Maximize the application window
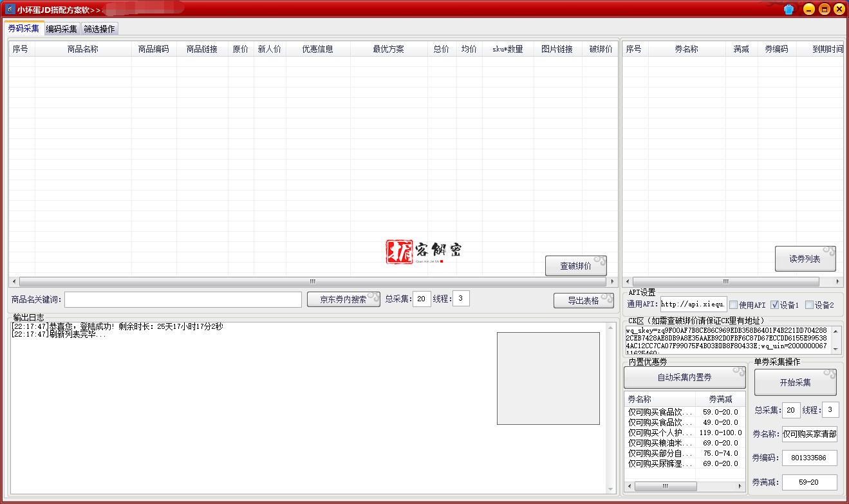This screenshot has width=849, height=504. 824,9
